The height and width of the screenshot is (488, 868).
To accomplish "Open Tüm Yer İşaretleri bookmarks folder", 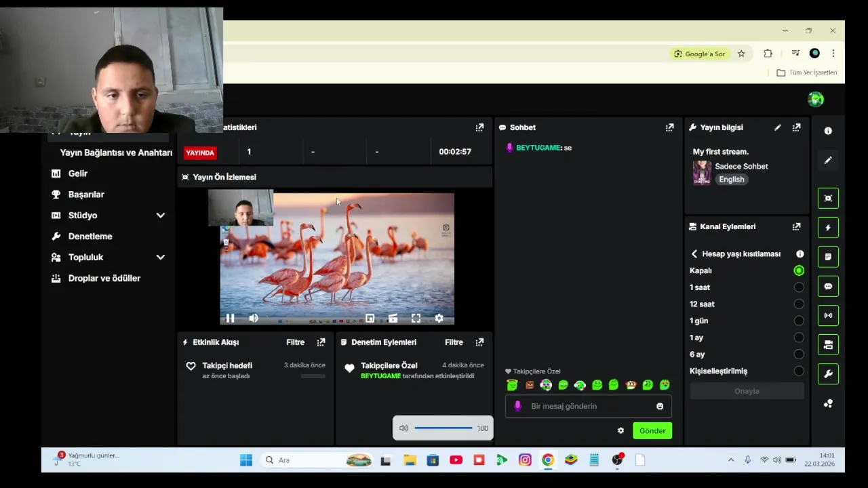I will [807, 73].
